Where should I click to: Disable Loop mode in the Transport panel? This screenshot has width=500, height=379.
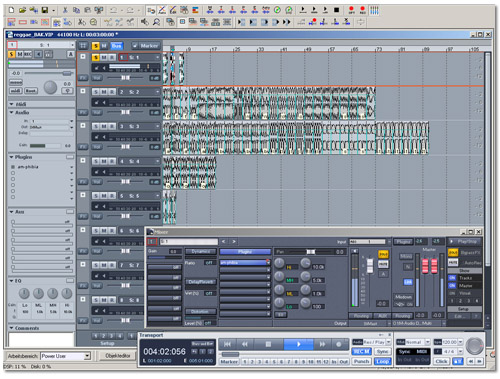point(382,361)
